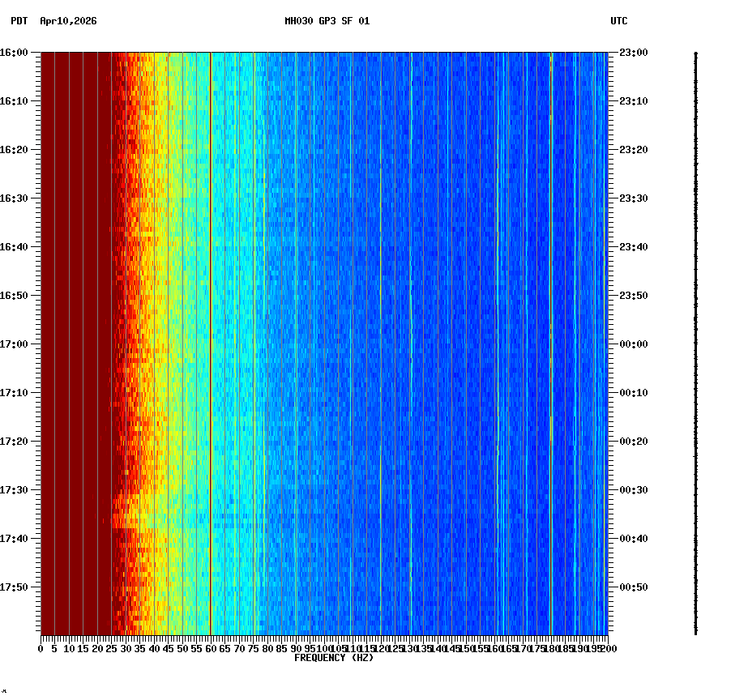Click the yellow band near 40 Hz
The height and width of the screenshot is (700, 731).
[x=162, y=324]
